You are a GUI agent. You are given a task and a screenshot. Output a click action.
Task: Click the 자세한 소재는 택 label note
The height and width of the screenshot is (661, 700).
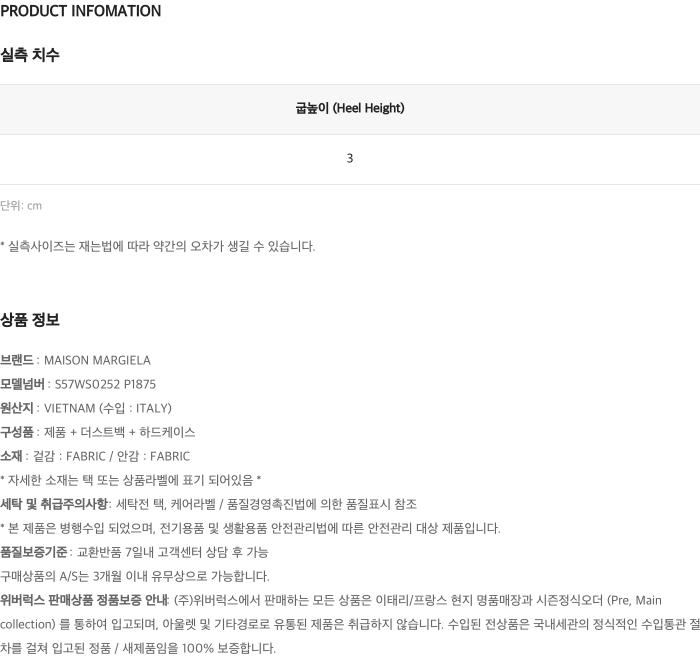click(x=130, y=480)
